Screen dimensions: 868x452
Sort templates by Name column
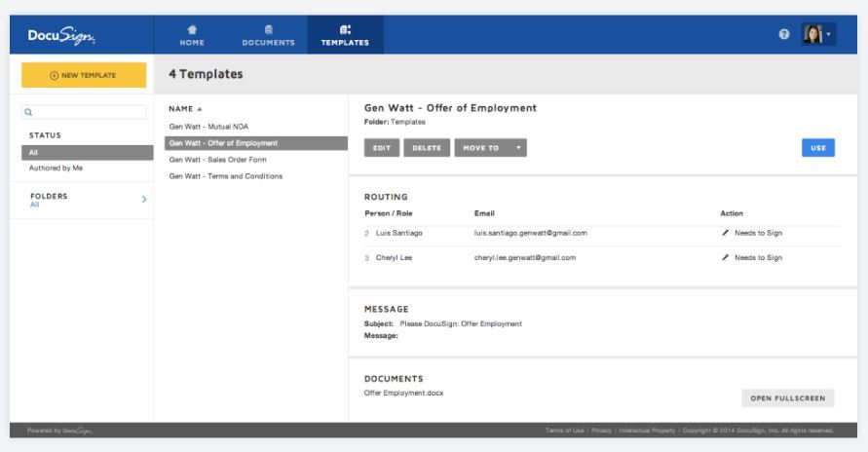coord(185,109)
